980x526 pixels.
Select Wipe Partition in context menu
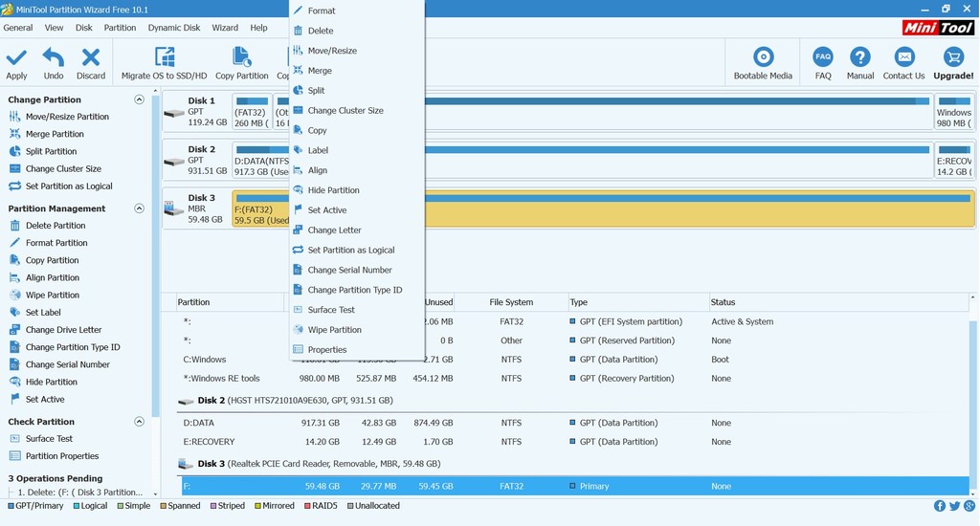coord(334,330)
